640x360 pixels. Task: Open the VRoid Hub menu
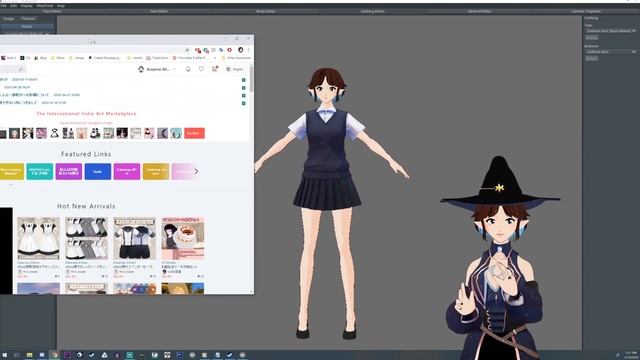(45, 6)
